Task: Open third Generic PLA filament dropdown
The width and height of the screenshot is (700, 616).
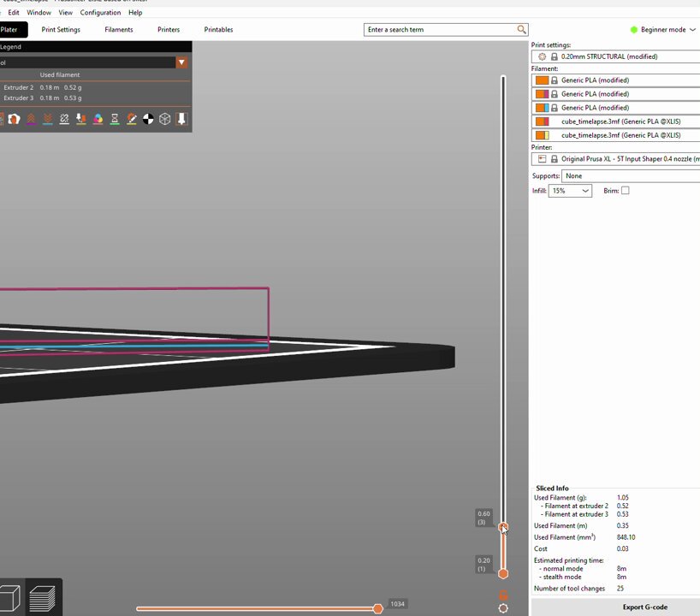Action: pyautogui.click(x=616, y=108)
